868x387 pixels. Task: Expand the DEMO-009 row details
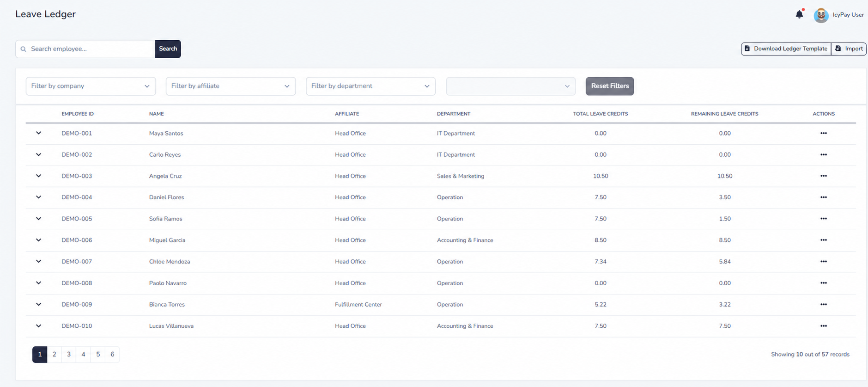pyautogui.click(x=38, y=304)
